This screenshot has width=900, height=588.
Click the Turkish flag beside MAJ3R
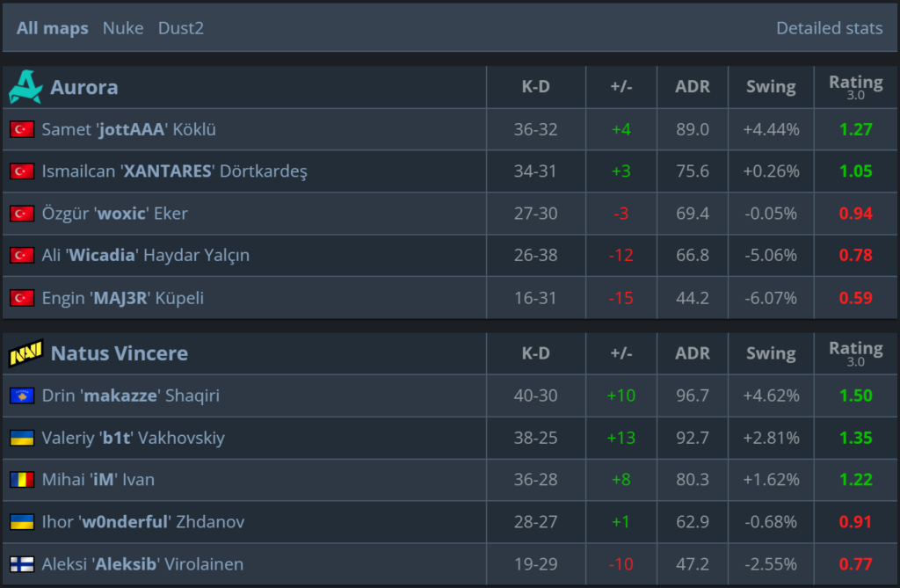click(x=21, y=298)
